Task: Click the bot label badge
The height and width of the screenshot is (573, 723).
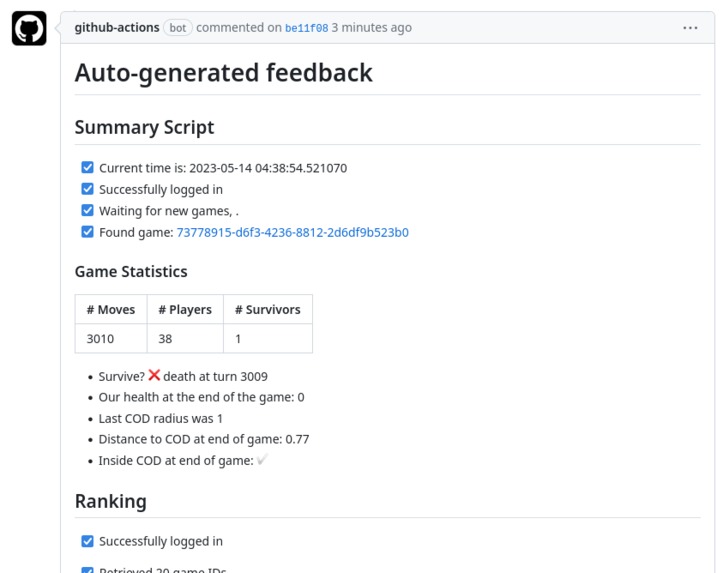Action: click(x=178, y=28)
